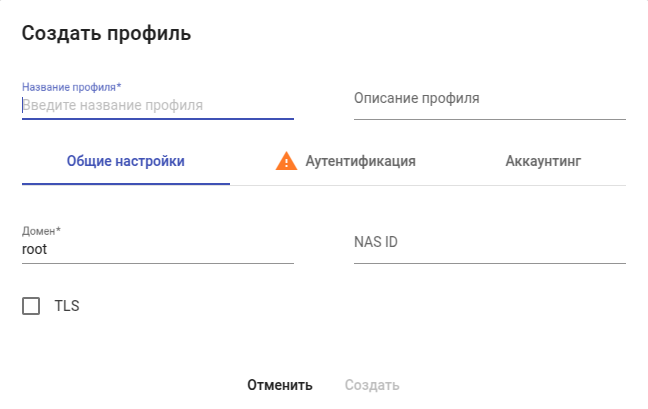Switch to the Аутентификация tab
The image size is (648, 409).
pos(360,160)
